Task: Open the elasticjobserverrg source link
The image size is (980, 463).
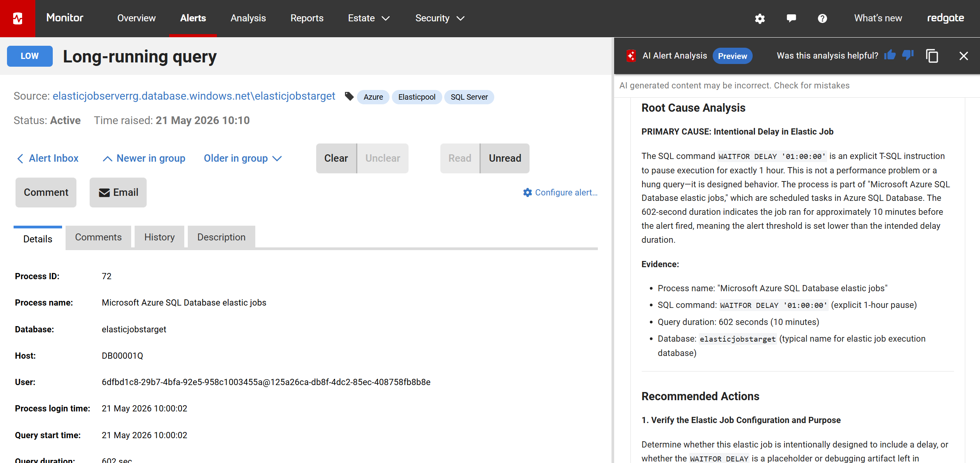Action: point(194,96)
